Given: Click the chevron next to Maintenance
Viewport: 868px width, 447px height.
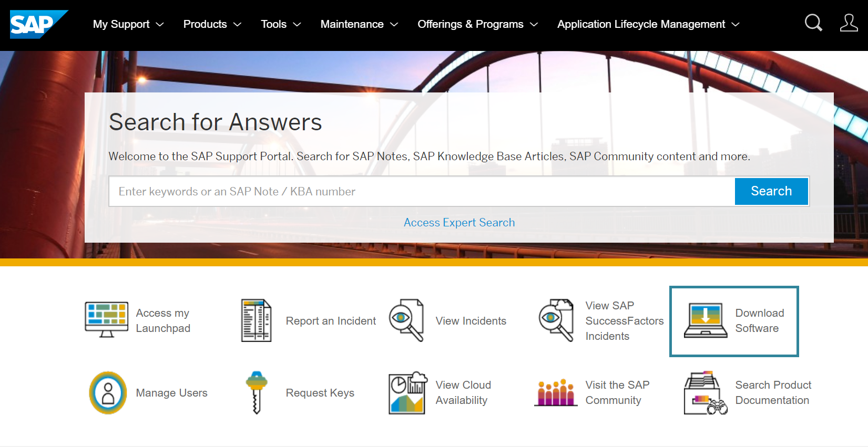Looking at the screenshot, I should click(x=394, y=25).
